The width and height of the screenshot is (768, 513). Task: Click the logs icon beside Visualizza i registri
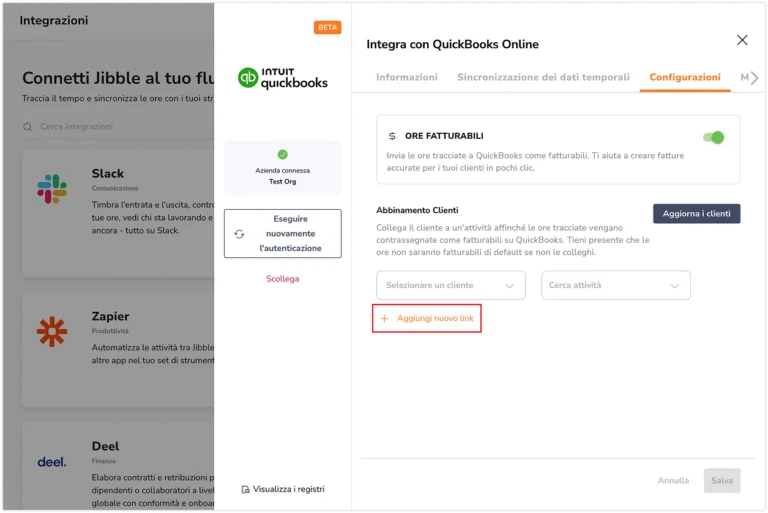tap(245, 489)
